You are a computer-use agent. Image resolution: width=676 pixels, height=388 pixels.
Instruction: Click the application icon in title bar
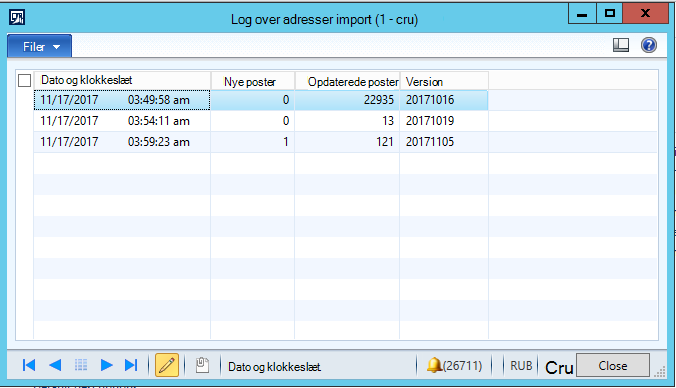click(x=17, y=18)
